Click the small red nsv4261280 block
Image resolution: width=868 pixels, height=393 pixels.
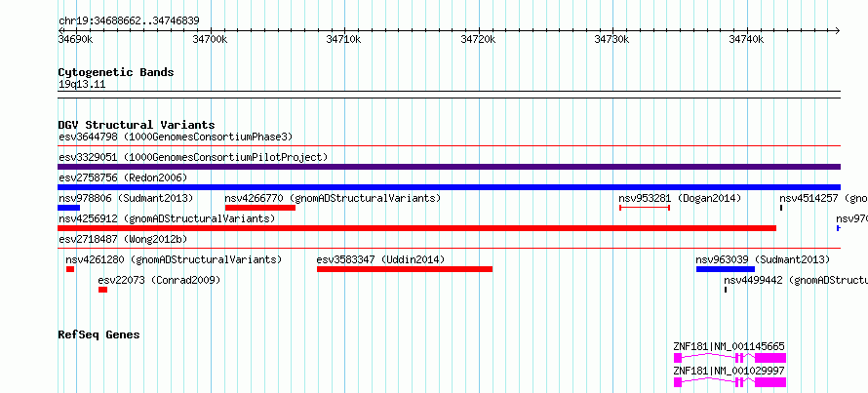[x=70, y=269]
